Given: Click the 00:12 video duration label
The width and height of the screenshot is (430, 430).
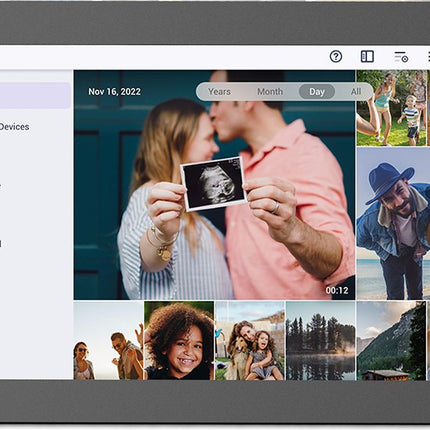Looking at the screenshot, I should (337, 290).
